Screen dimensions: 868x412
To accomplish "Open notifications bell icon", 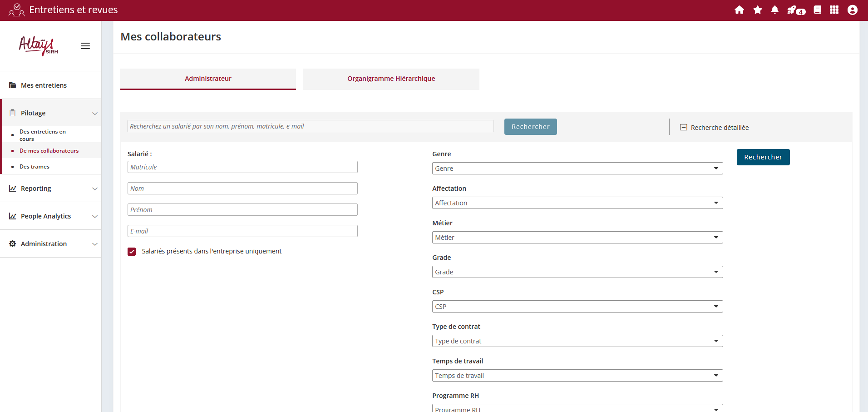I will click(x=775, y=10).
